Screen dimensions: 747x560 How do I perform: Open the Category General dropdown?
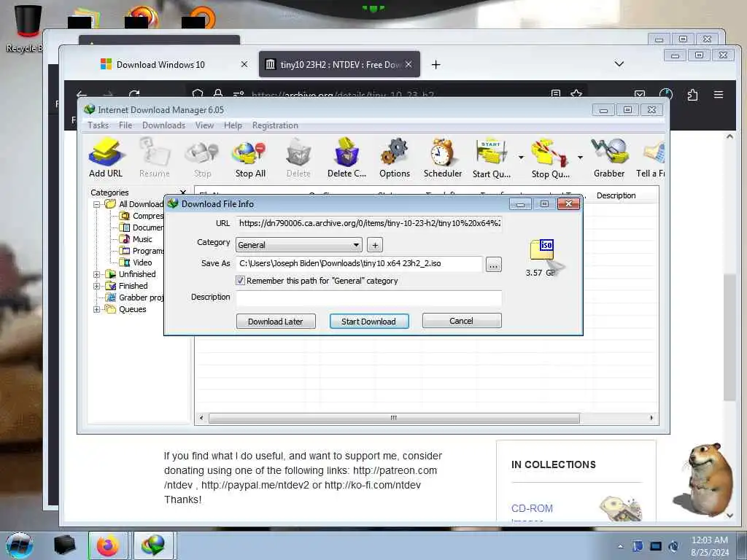[298, 245]
